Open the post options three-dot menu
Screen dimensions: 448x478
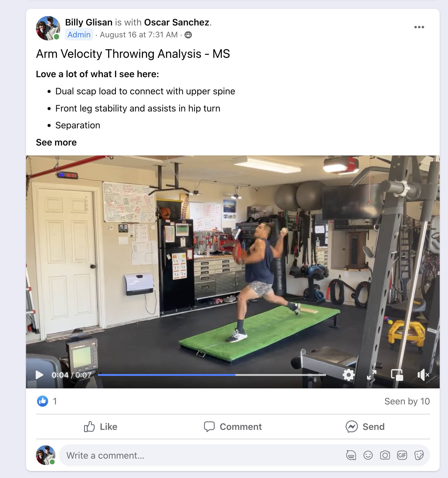pyautogui.click(x=419, y=27)
